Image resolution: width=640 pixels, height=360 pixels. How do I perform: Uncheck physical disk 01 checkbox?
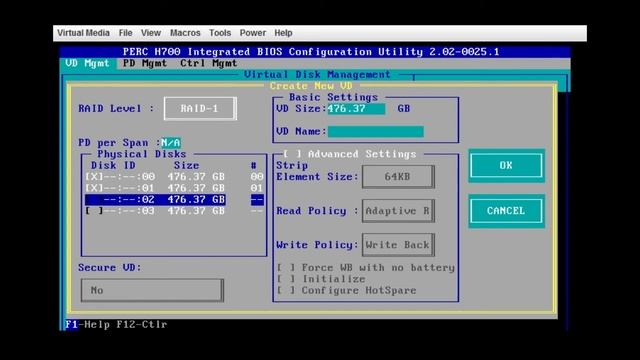[94, 188]
